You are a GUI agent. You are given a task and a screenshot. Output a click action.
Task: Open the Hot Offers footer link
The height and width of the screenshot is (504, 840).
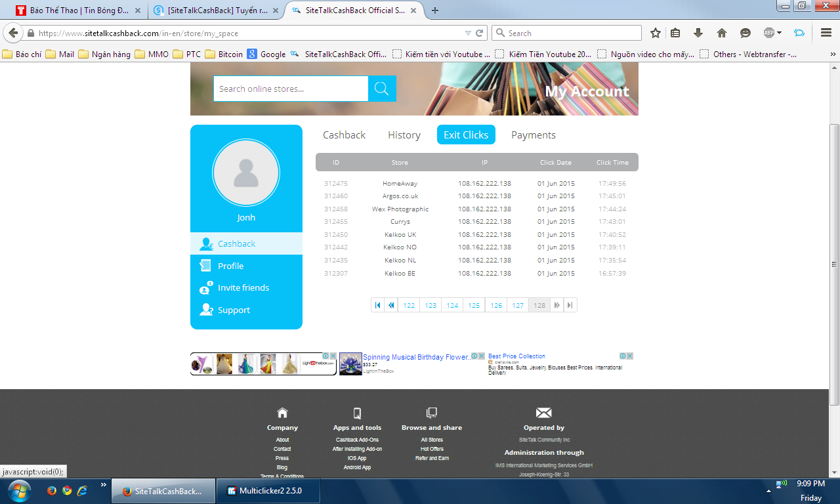click(432, 449)
